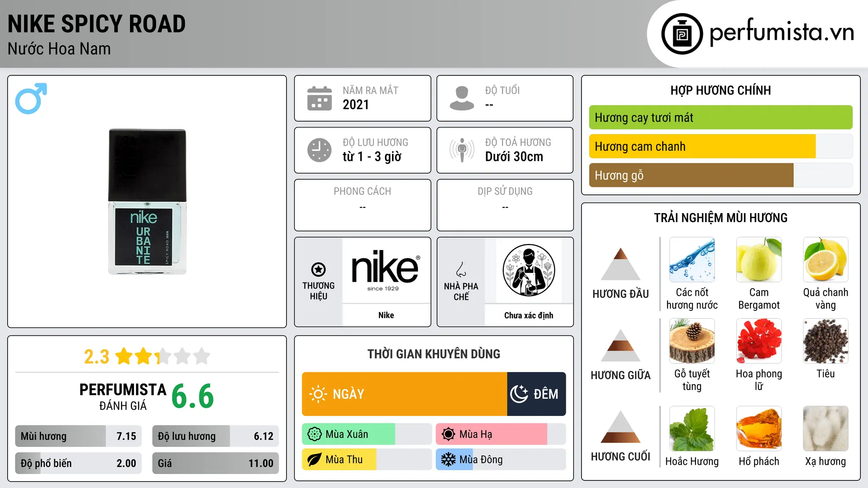Click the Thời gian khuyên dùng heading

point(434,354)
